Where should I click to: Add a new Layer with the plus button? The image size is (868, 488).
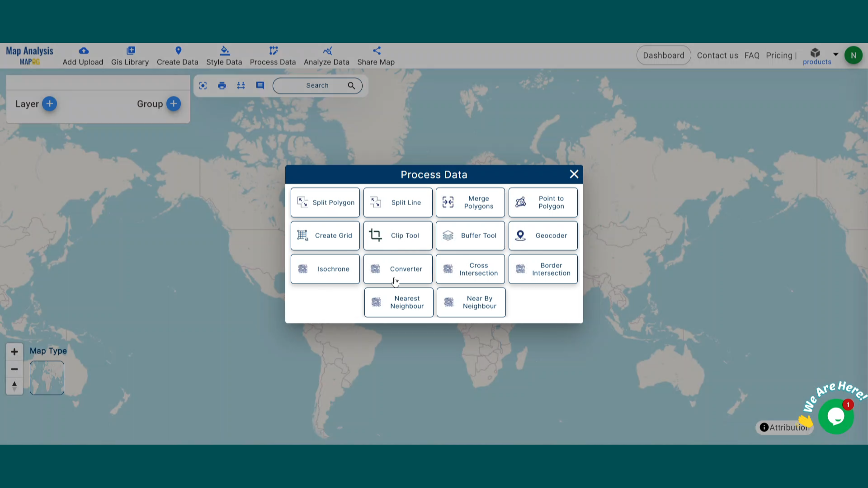coord(50,104)
